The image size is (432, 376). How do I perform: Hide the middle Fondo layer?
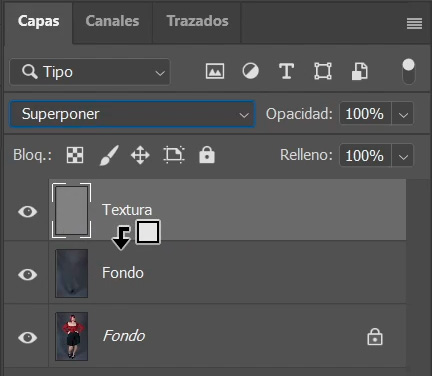(x=28, y=274)
